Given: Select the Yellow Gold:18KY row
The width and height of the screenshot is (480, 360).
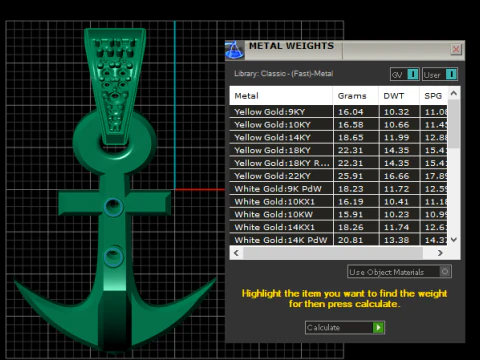Looking at the screenshot, I should point(338,150).
